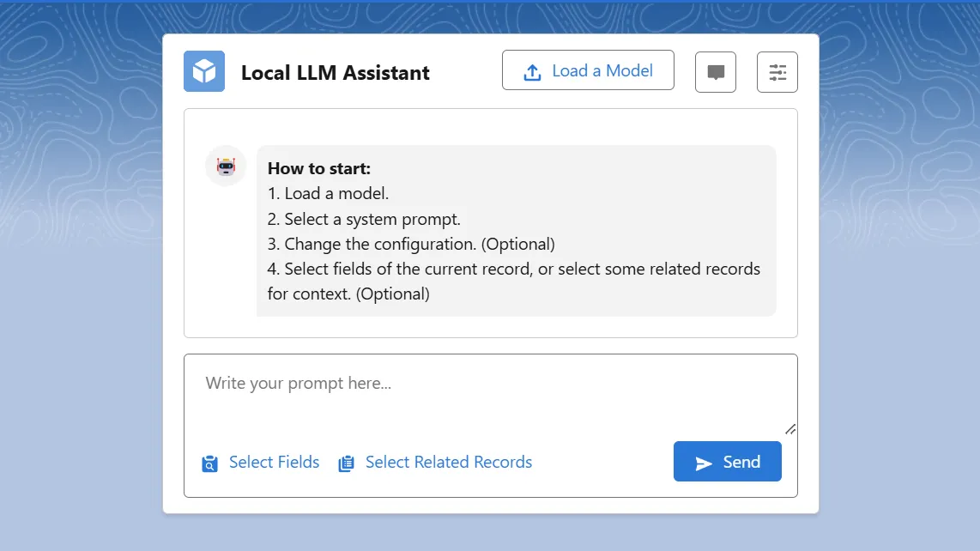Screen dimensions: 980x551
Task: Click the Select Related Records list icon
Action: click(346, 463)
